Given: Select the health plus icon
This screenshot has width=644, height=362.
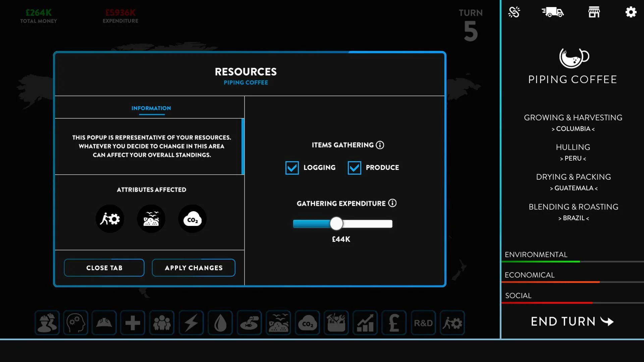Looking at the screenshot, I should (x=133, y=323).
